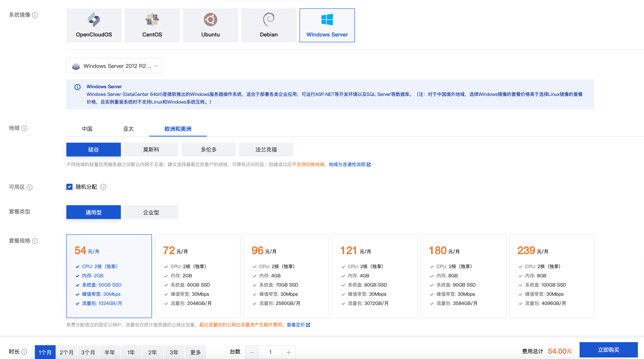Click the 系统盘: 60GB SSD text

[x=190, y=285]
